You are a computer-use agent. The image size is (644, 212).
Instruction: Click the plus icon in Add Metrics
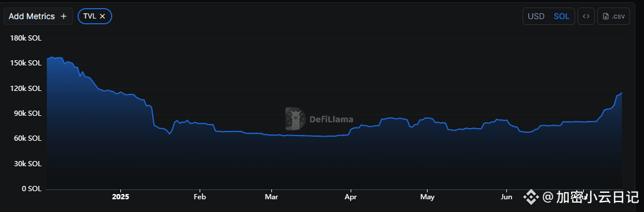(63, 16)
